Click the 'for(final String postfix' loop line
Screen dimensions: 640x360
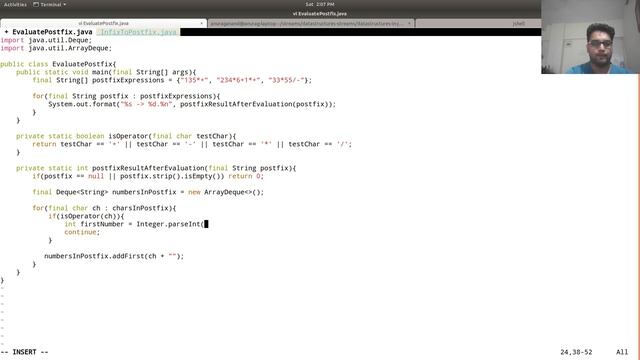coord(126,96)
